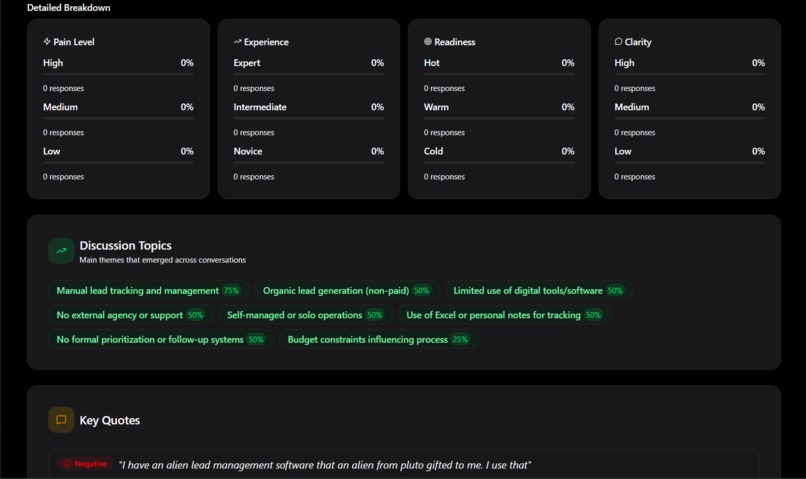Select Self-managed or solo operations topic
806x479 pixels.
[305, 315]
